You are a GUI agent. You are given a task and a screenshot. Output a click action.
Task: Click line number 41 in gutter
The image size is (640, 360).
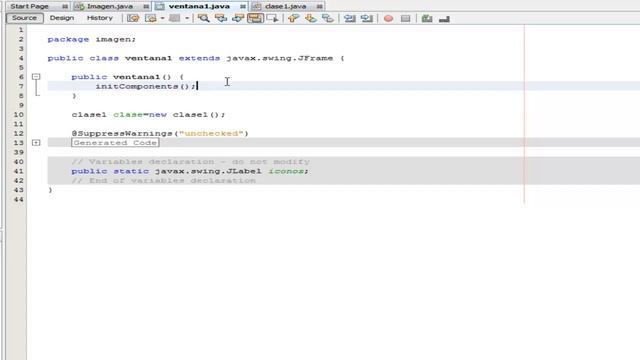click(18, 171)
